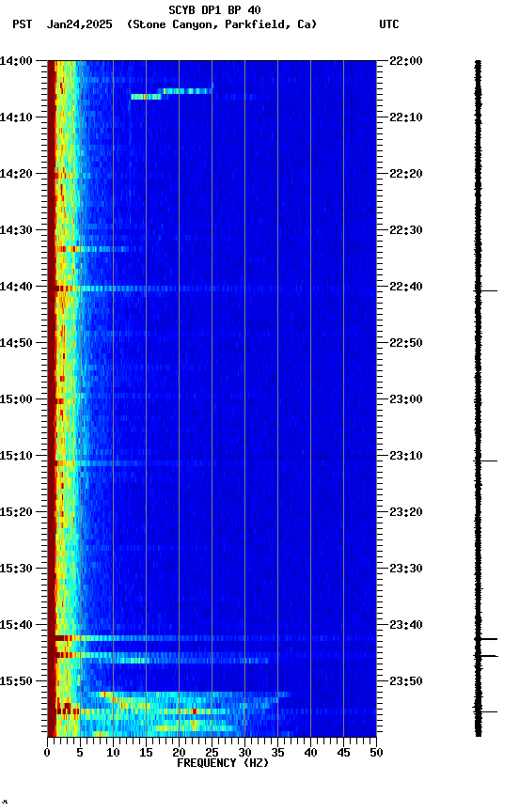Click the date 'Jan24,2025'
The height and width of the screenshot is (812, 519).
click(x=79, y=24)
